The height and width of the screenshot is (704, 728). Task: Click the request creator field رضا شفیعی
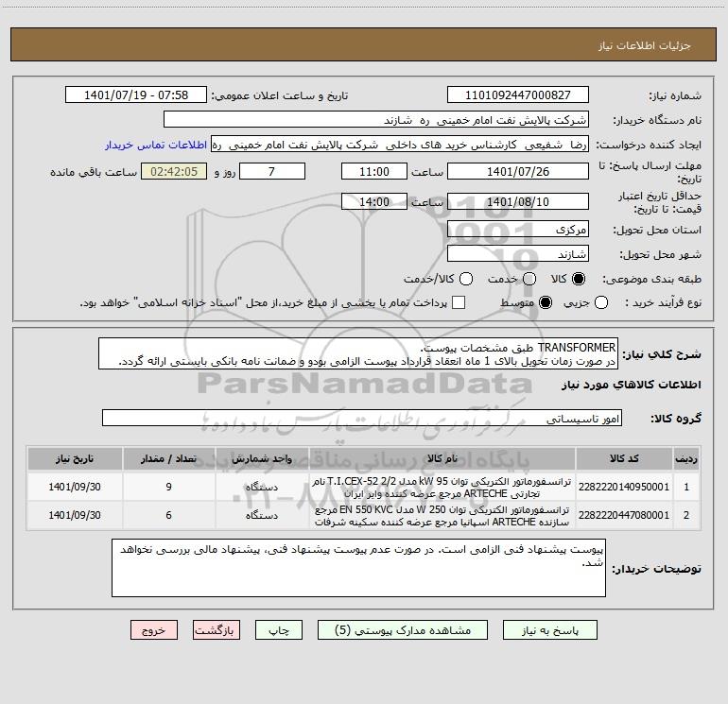click(x=400, y=144)
